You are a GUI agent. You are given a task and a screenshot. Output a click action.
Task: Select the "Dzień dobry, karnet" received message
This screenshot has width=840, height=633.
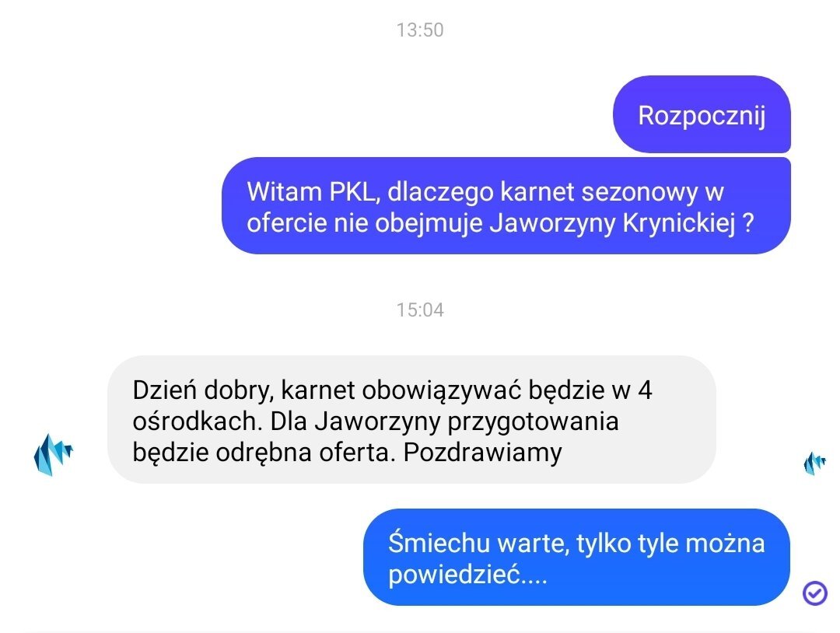pyautogui.click(x=411, y=420)
